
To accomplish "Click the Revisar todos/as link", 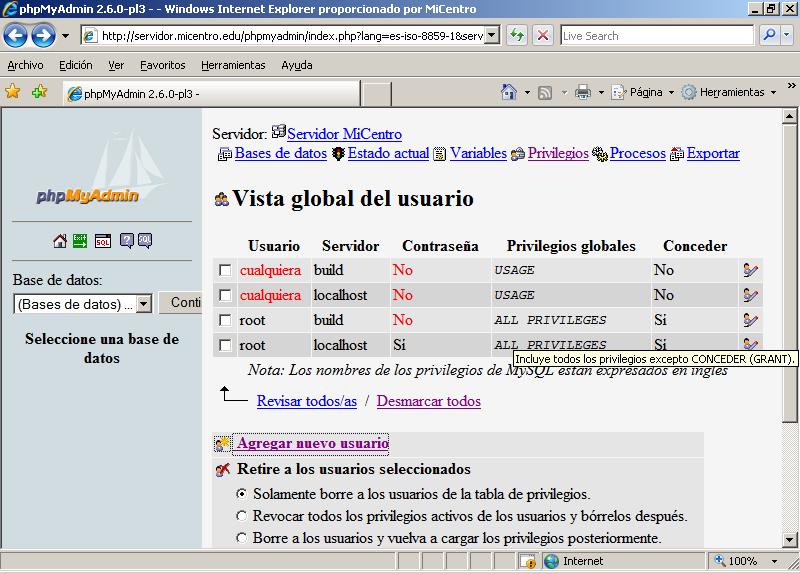I will click(x=306, y=401).
